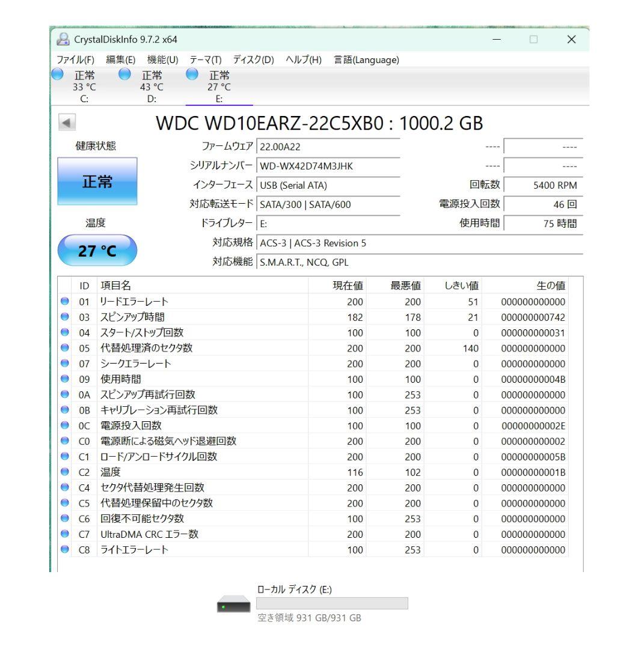Click status orb for C7 UltraDMA CRC エラー数
The image size is (644, 649).
[64, 534]
